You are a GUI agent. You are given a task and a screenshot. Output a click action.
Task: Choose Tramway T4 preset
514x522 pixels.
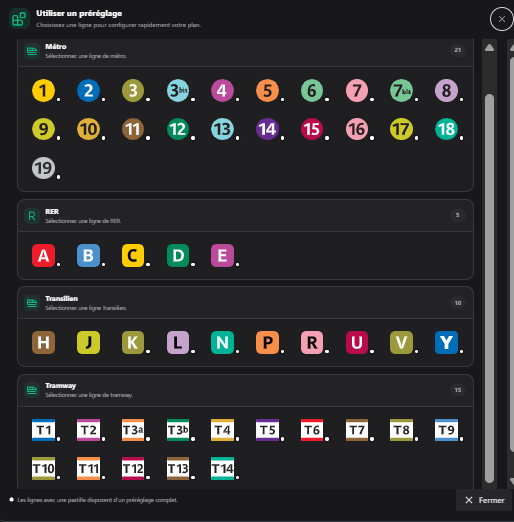tap(222, 430)
